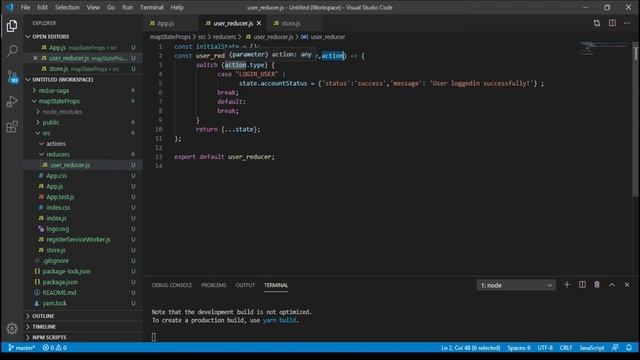640x360 pixels.
Task: Open registerServiceWorker.js in the tree
Action: click(x=78, y=239)
